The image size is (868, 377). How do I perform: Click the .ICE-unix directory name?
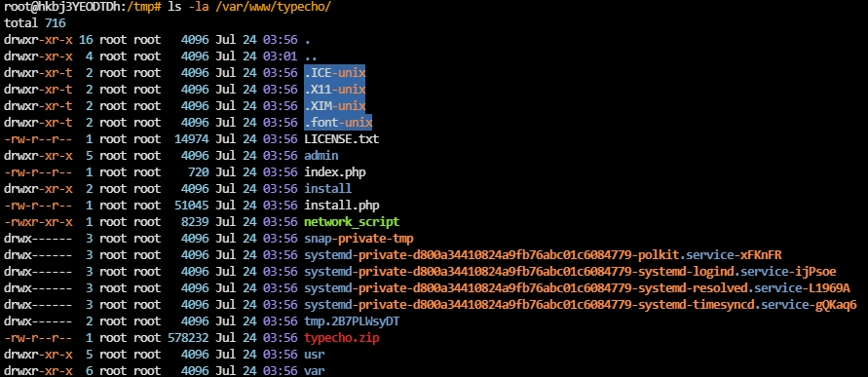click(x=335, y=72)
